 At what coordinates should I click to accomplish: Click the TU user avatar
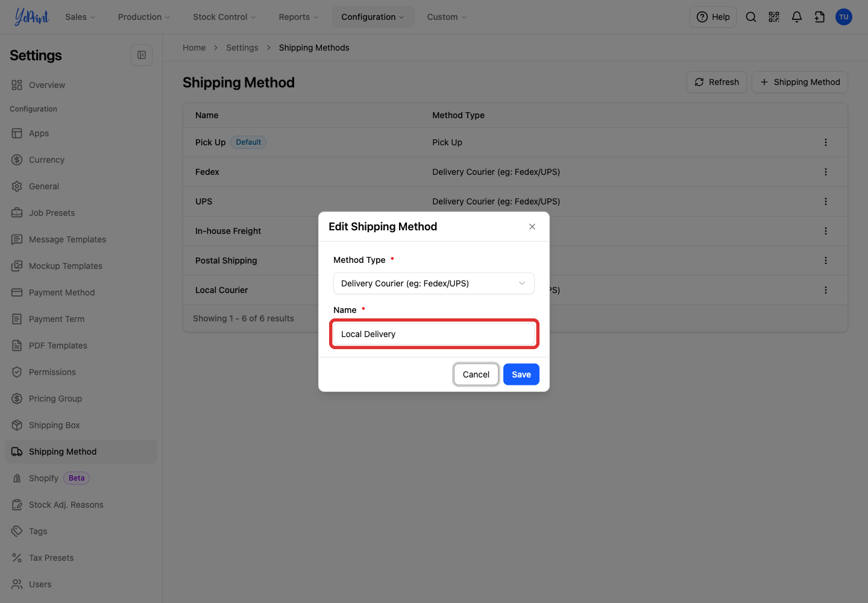tap(844, 17)
